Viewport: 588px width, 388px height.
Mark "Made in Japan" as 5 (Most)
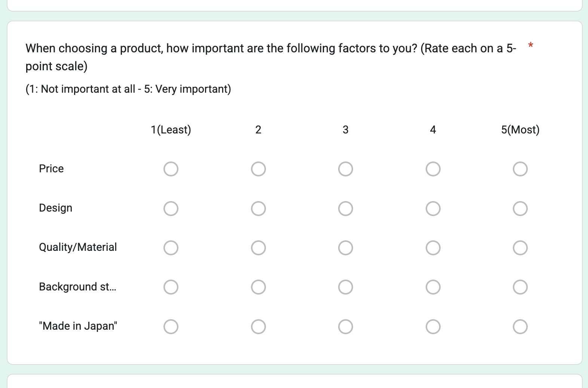tap(520, 327)
